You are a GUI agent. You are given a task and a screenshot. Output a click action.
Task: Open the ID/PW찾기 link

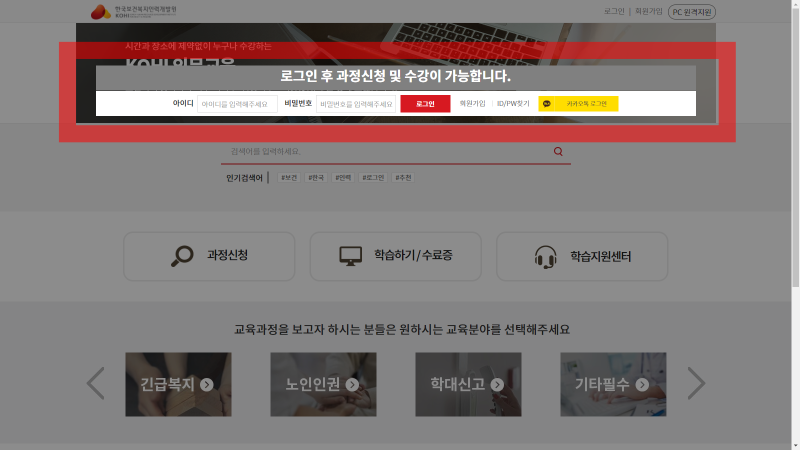pos(513,104)
